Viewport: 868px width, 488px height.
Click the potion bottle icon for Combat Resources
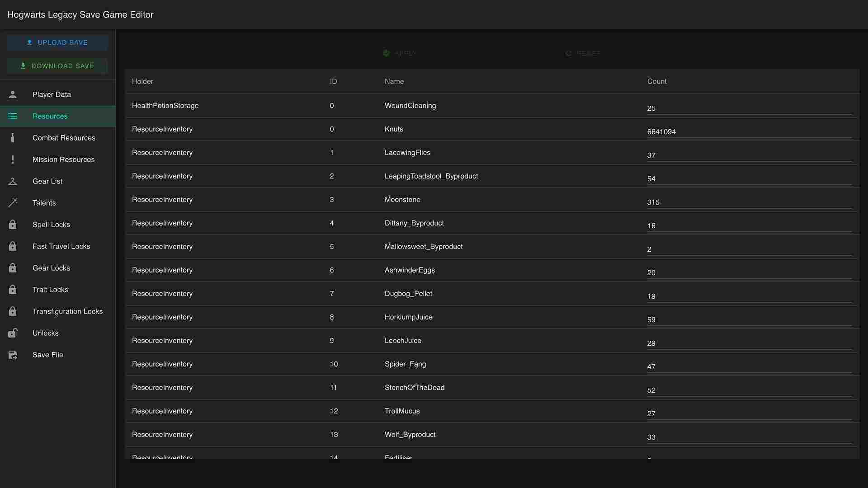click(x=13, y=138)
